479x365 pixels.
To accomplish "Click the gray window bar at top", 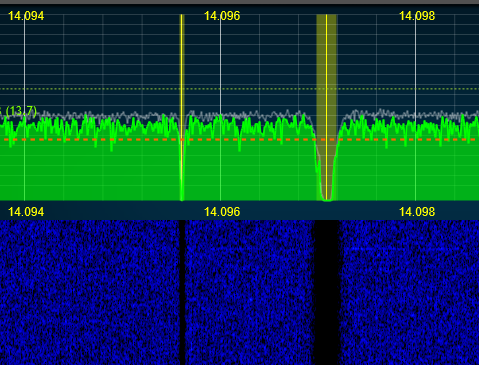I will pyautogui.click(x=239, y=2).
